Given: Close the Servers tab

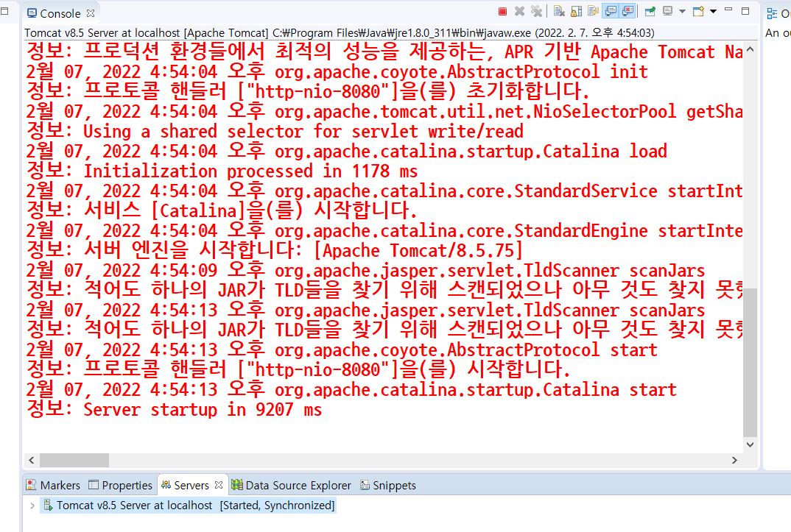Looking at the screenshot, I should pos(219,485).
